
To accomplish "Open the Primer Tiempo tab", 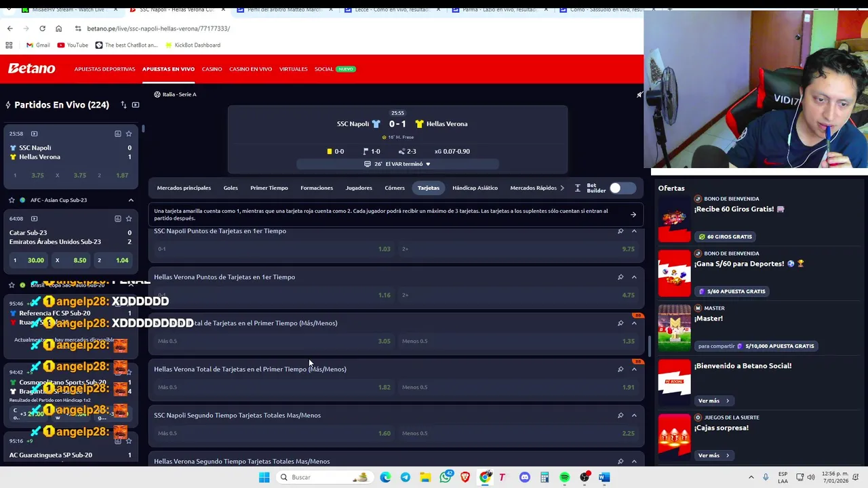I will pyautogui.click(x=269, y=188).
